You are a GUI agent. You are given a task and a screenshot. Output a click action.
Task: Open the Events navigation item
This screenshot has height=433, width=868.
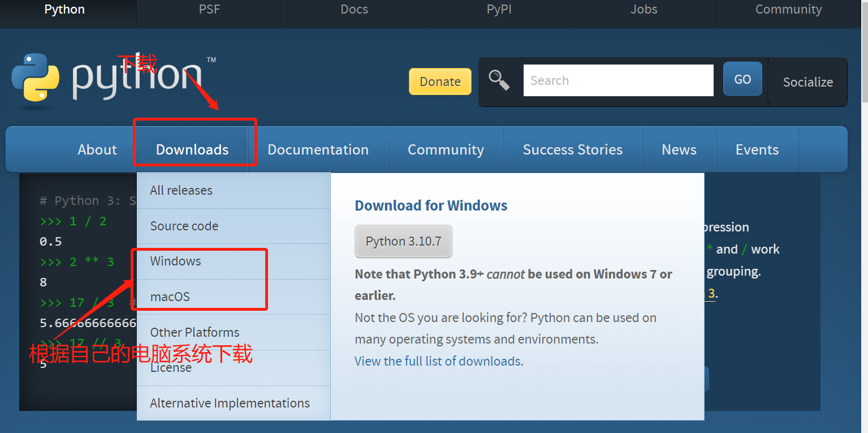tap(757, 149)
